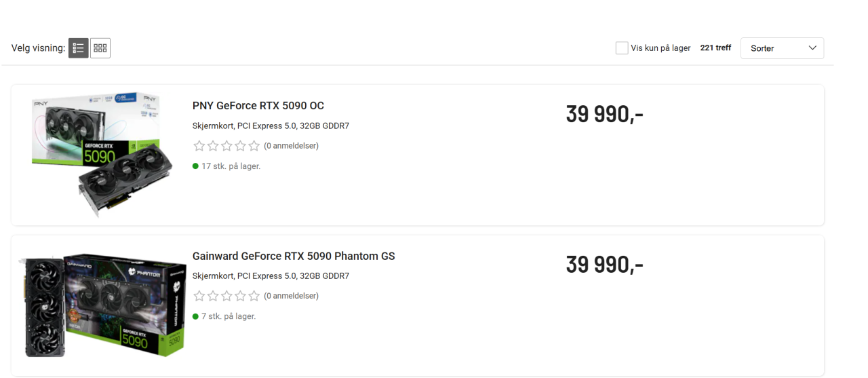The height and width of the screenshot is (378, 868).
Task: Click the Gainward card 39 990,- price
Action: [x=604, y=265]
